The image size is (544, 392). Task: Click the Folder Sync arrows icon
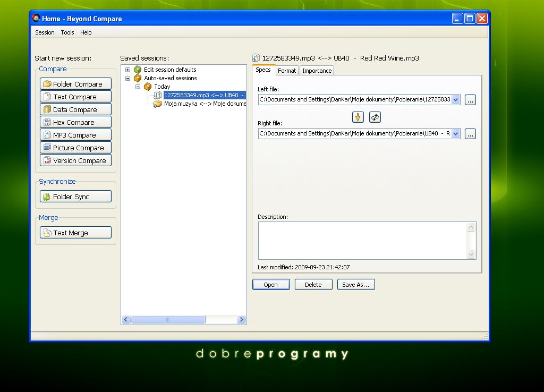47,197
